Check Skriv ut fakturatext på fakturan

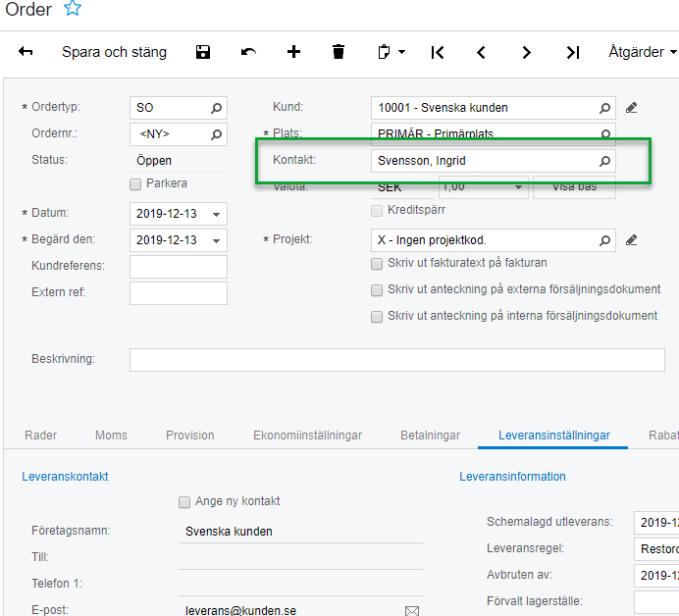click(377, 263)
